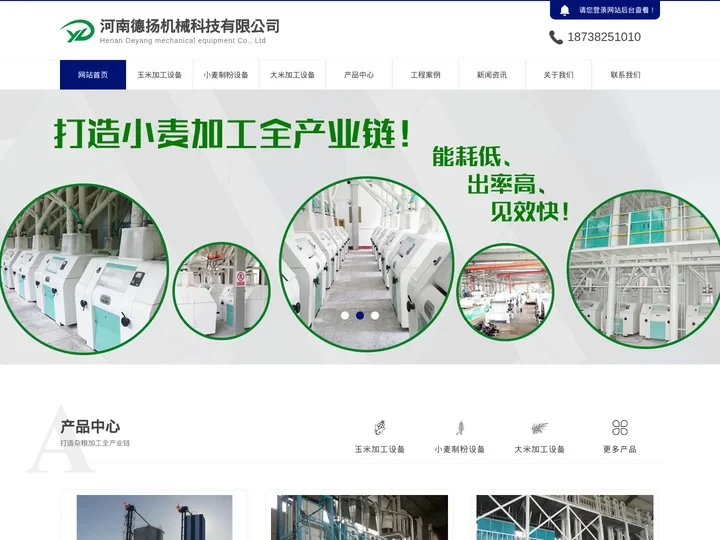Click phone number 18738251010
Viewport: 720px width, 540px height.
click(604, 37)
